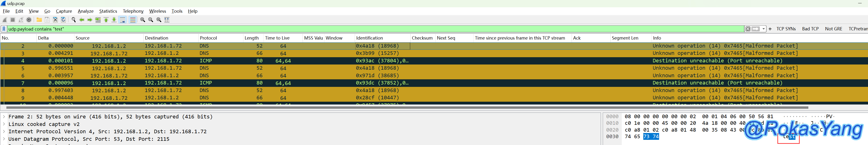The image size is (868, 145).
Task: Expand the User Datagram Protocol details
Action: click(4, 139)
